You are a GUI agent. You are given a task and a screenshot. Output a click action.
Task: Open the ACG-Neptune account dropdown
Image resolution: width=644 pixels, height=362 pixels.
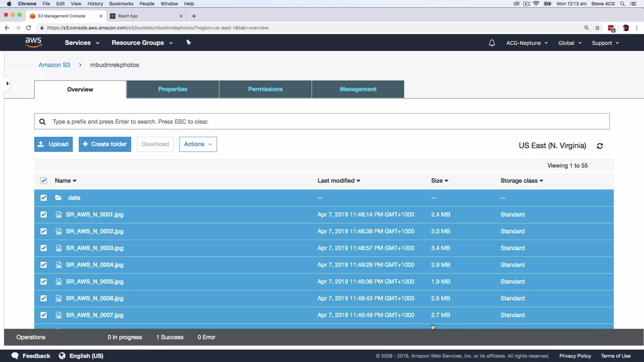click(x=527, y=43)
